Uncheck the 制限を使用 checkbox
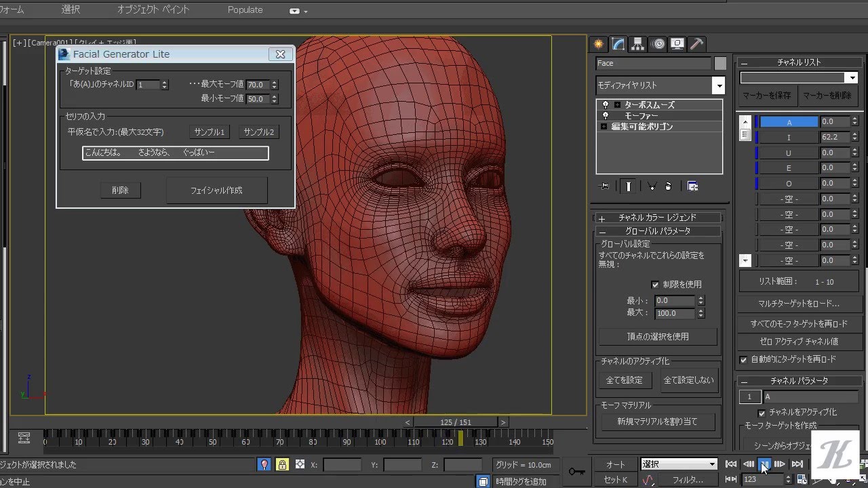 point(655,285)
